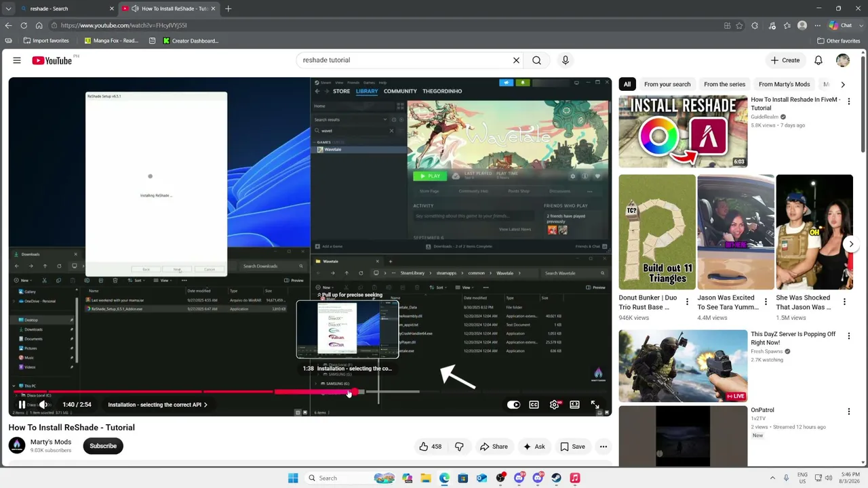Switch player to theater mode

[574, 405]
